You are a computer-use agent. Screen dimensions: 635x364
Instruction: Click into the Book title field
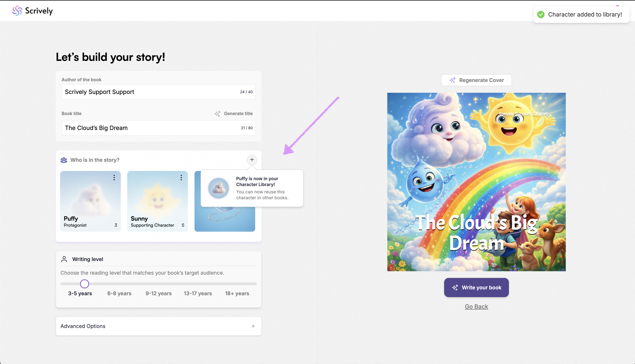point(150,128)
